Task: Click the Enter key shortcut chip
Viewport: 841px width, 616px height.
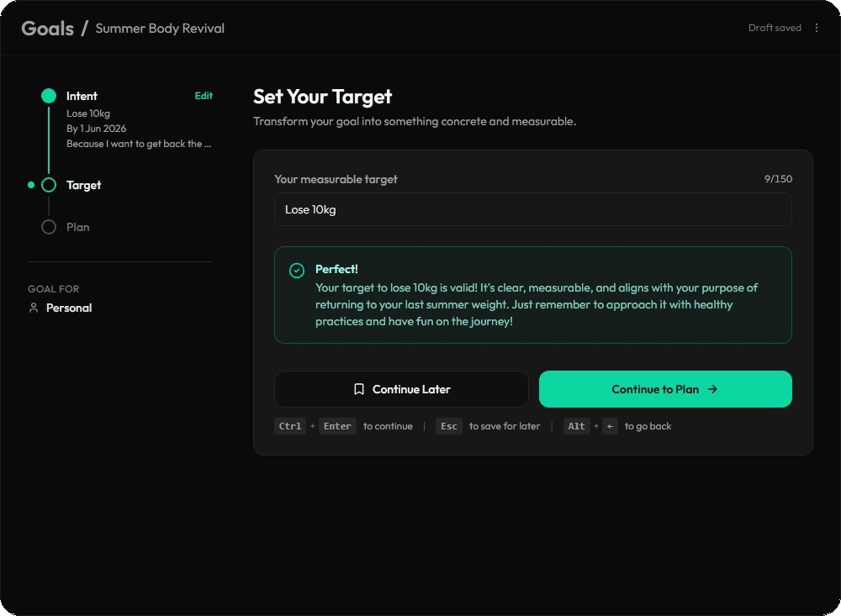Action: click(337, 426)
